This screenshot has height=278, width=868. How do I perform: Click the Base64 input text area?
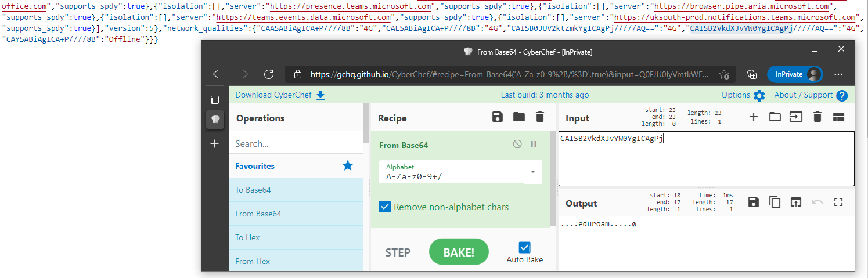click(706, 158)
